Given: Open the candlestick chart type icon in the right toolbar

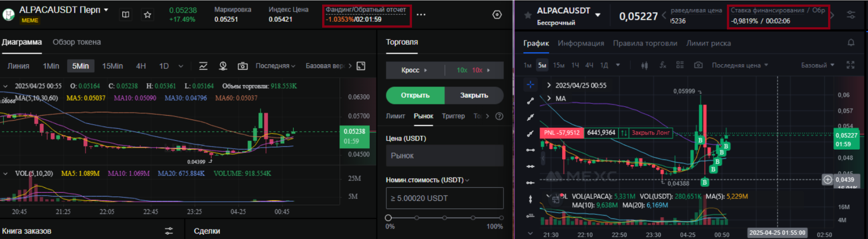Looking at the screenshot, I should (x=644, y=65).
